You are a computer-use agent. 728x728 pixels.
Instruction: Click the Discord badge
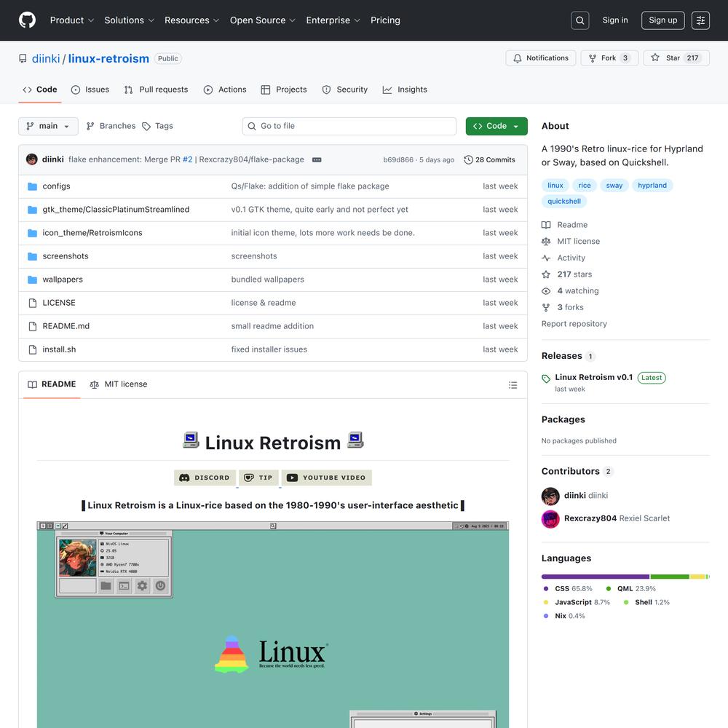click(205, 478)
